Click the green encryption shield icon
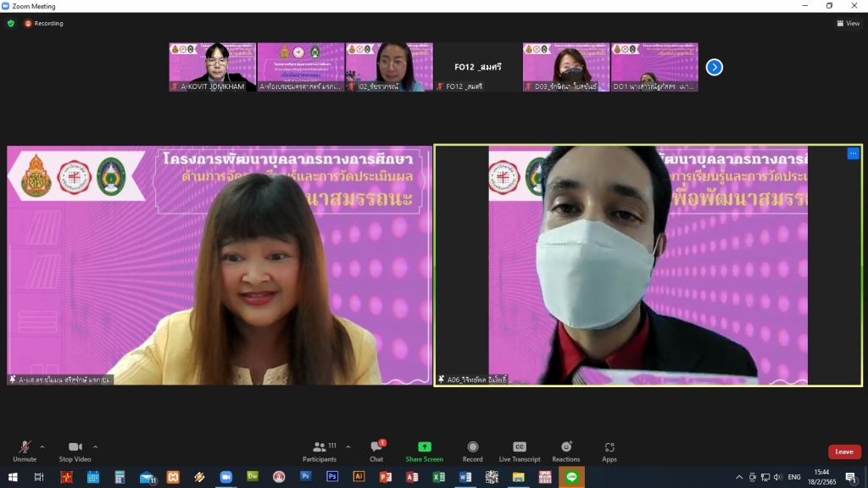This screenshot has height=488, width=868. click(10, 23)
